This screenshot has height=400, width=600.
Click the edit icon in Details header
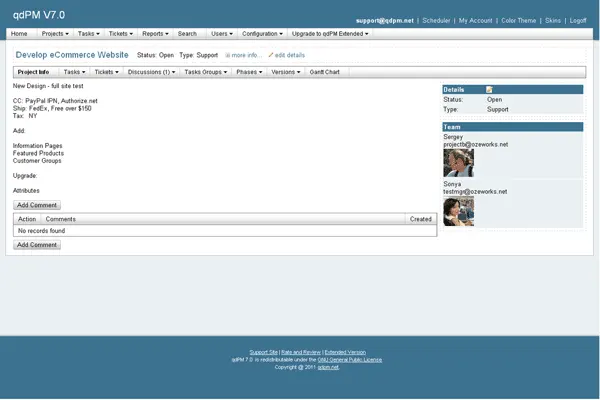click(x=490, y=90)
